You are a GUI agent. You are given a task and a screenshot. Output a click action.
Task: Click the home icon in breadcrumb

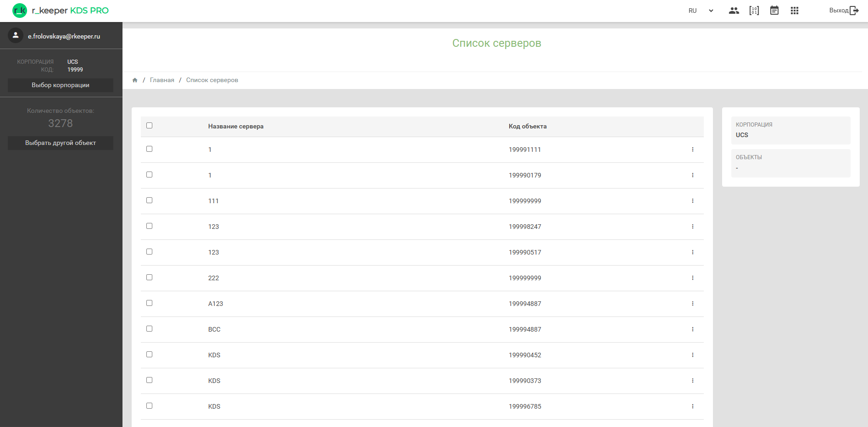point(135,80)
